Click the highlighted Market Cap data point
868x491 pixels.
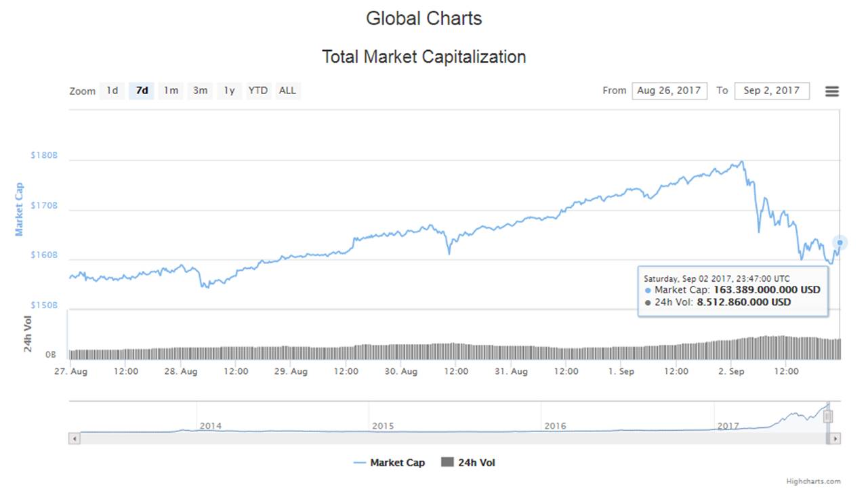(840, 242)
